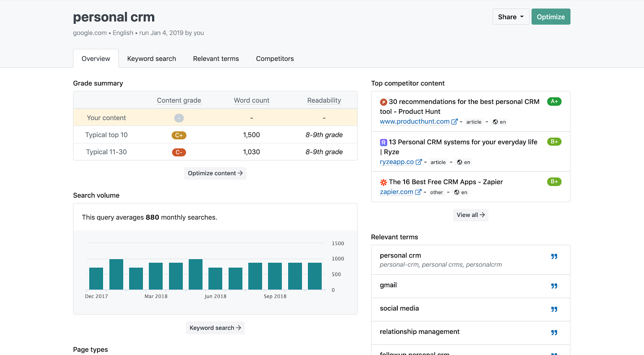Open the Share dropdown
644x355 pixels.
coord(511,17)
